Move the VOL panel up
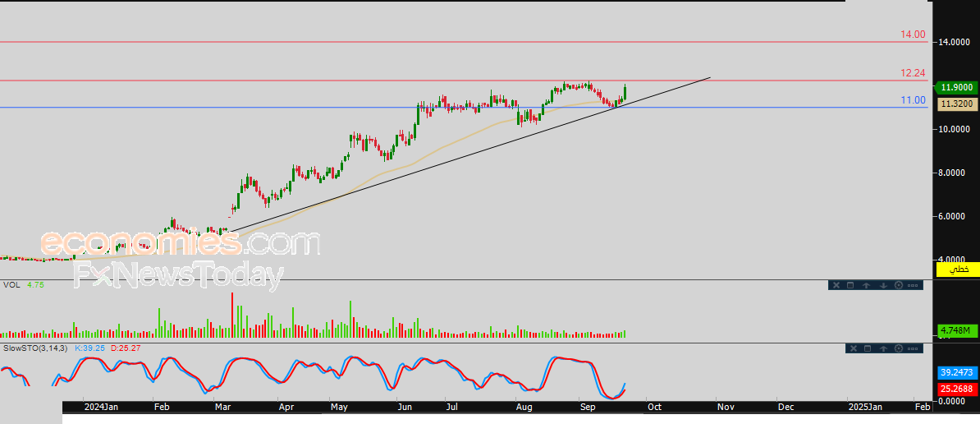 tap(866, 285)
